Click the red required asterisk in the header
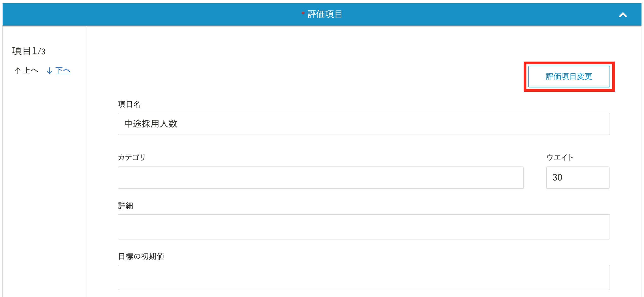Image resolution: width=644 pixels, height=297 pixels. pyautogui.click(x=303, y=13)
